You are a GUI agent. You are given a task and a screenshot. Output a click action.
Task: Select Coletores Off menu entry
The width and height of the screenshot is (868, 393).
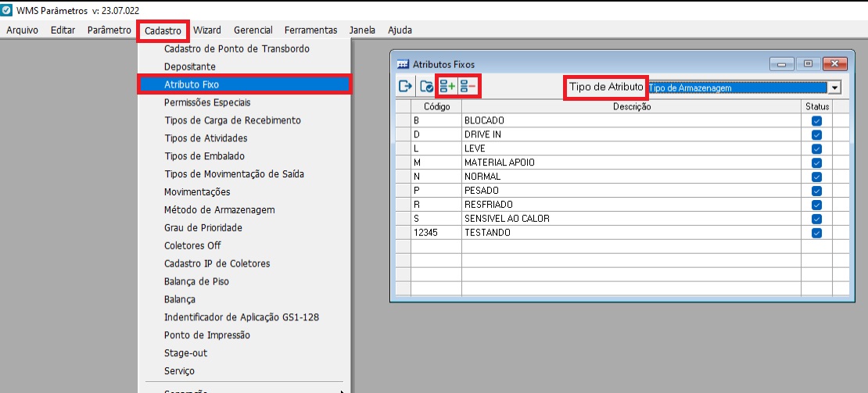point(243,245)
